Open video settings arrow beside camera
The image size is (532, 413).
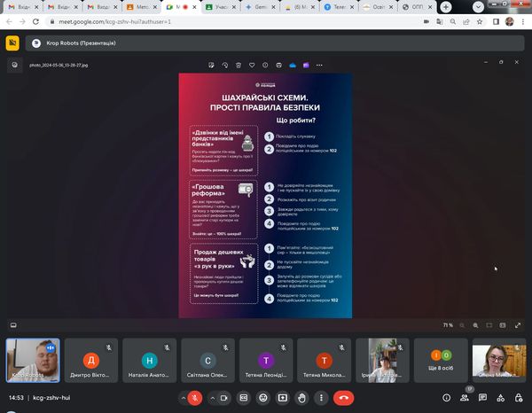point(213,398)
